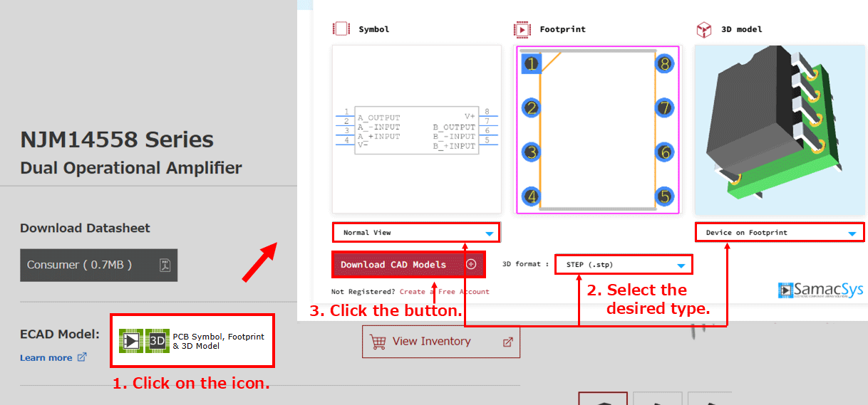Image resolution: width=868 pixels, height=405 pixels.
Task: Click pad 5 in the footprint view
Action: point(665,196)
